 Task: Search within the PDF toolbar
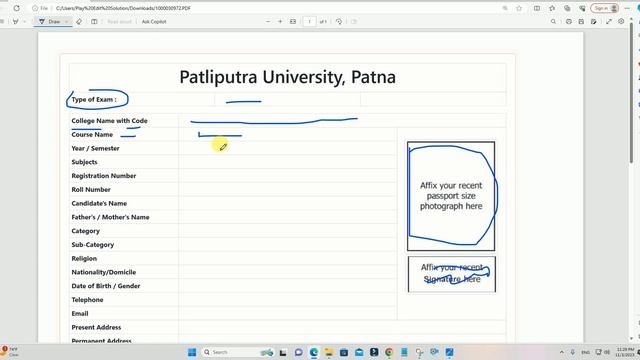pyautogui.click(x=553, y=22)
